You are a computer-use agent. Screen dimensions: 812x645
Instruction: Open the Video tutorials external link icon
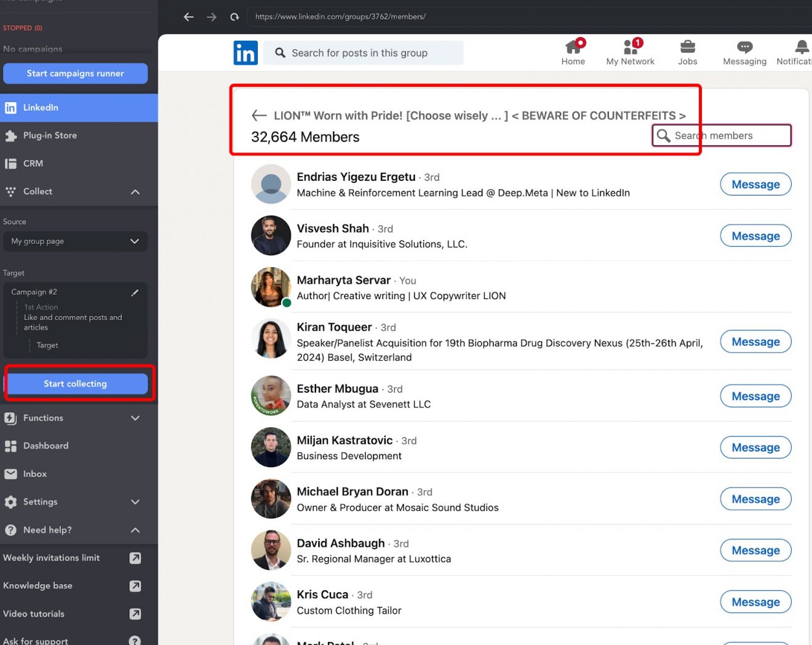coord(135,614)
